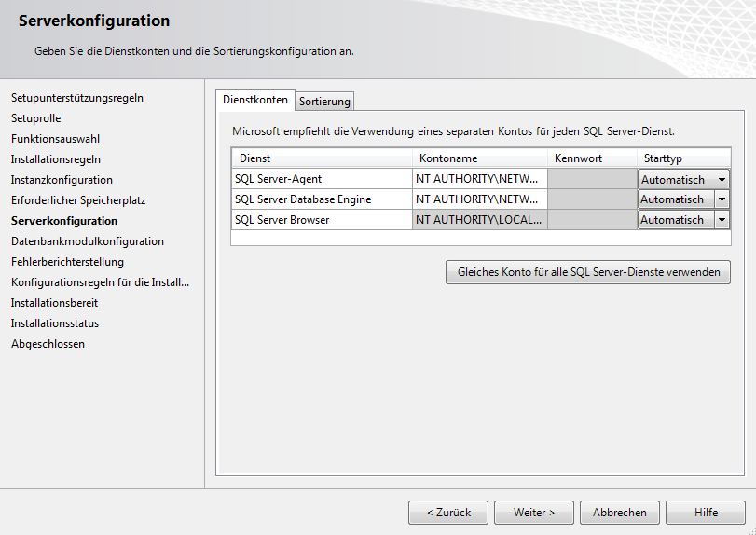Click Kennwort field of SQL Server-Agent row
This screenshot has height=535, width=756.
pos(592,179)
